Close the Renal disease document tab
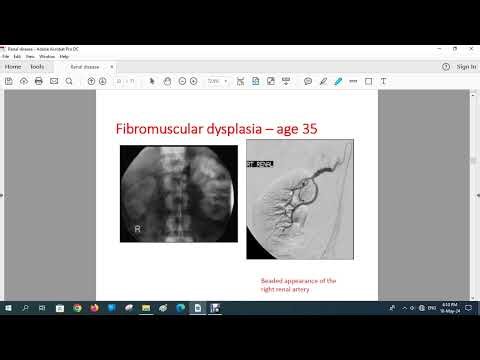Image resolution: width=480 pixels, height=360 pixels. (112, 67)
